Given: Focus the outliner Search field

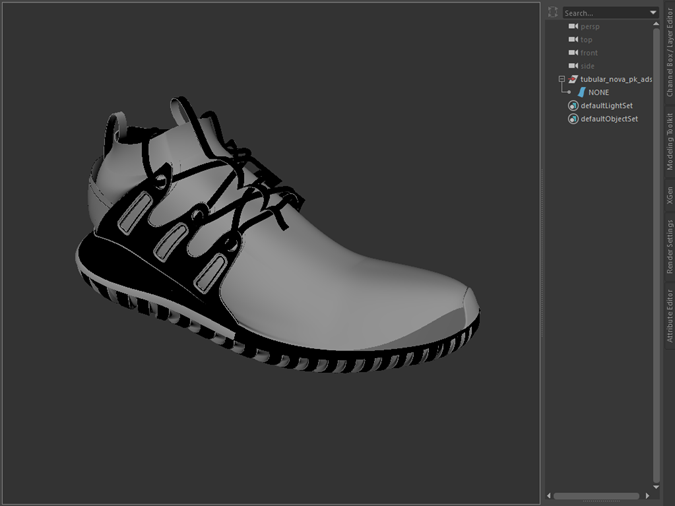Looking at the screenshot, I should point(605,13).
